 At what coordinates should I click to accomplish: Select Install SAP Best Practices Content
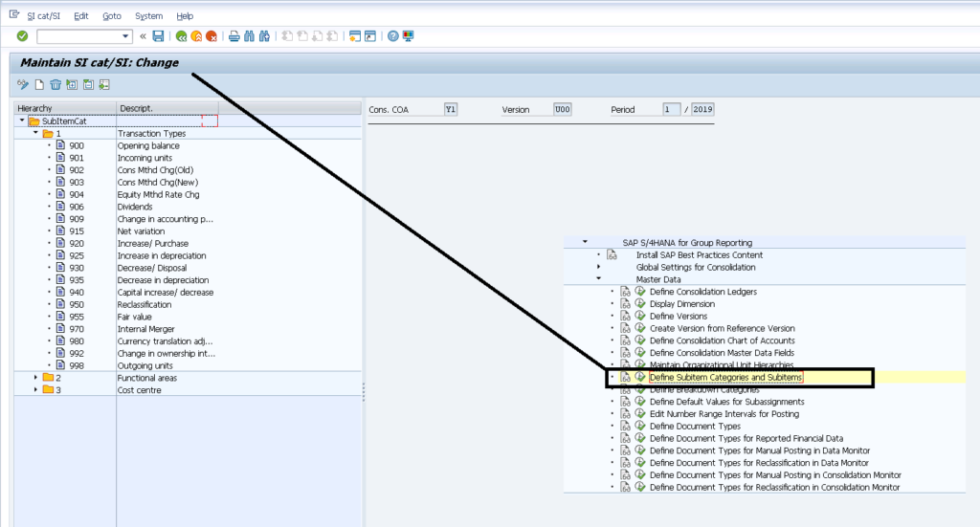[700, 254]
